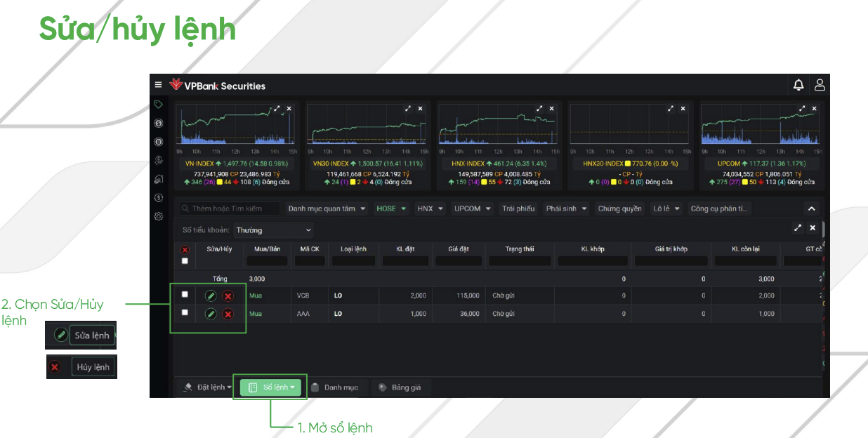Open the user account profile icon
The width and height of the screenshot is (868, 438).
tap(820, 85)
